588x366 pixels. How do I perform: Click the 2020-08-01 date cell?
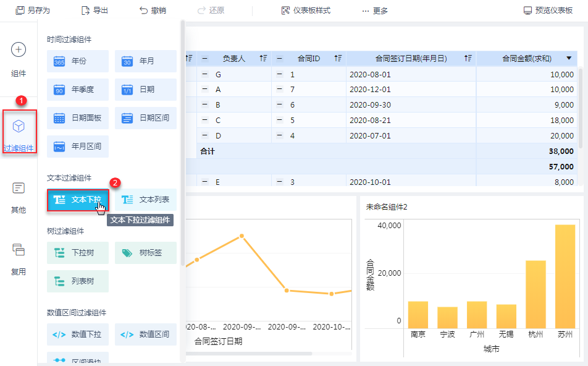(411, 74)
